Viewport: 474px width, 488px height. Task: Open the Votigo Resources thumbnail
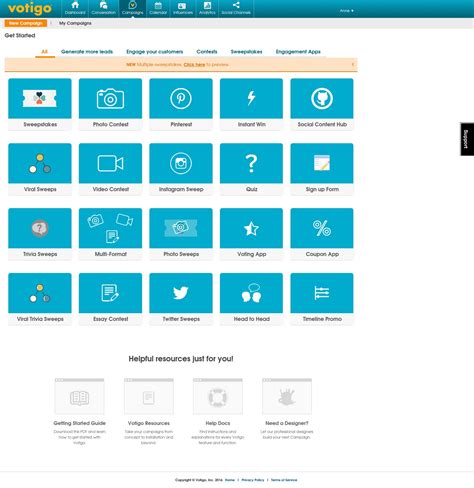149,396
